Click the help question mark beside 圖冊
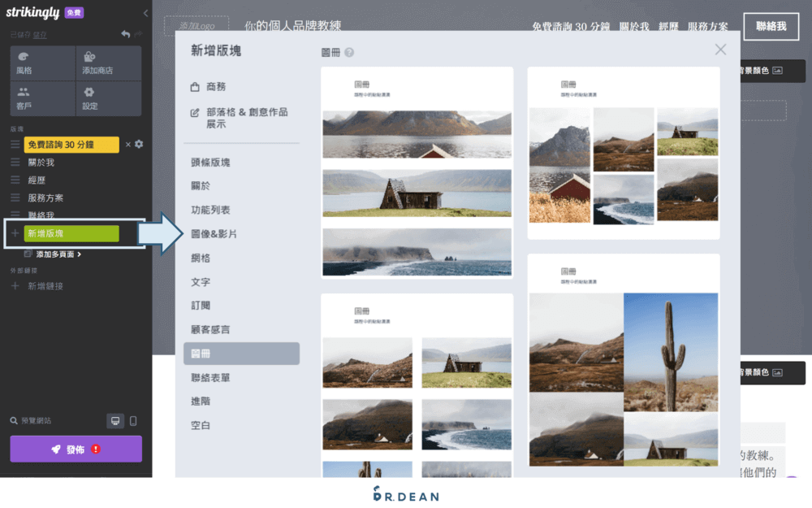Image resolution: width=812 pixels, height=508 pixels. point(349,52)
